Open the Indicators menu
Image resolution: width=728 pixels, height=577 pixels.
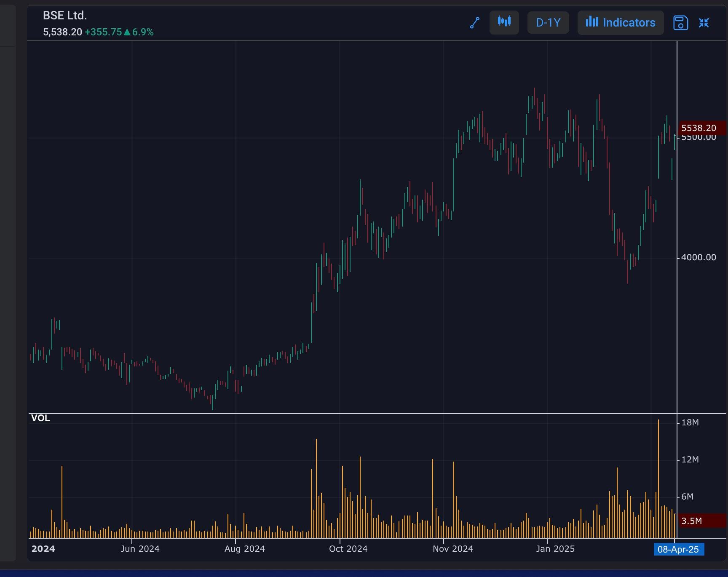point(621,22)
